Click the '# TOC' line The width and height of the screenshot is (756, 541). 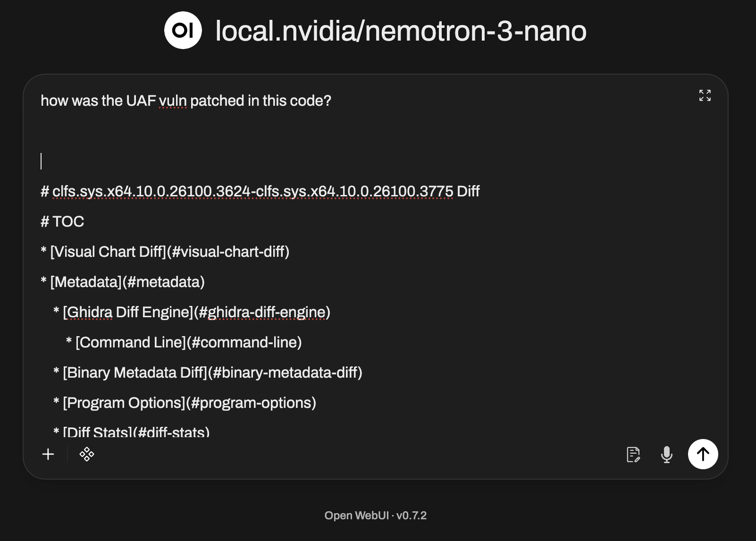(x=62, y=221)
